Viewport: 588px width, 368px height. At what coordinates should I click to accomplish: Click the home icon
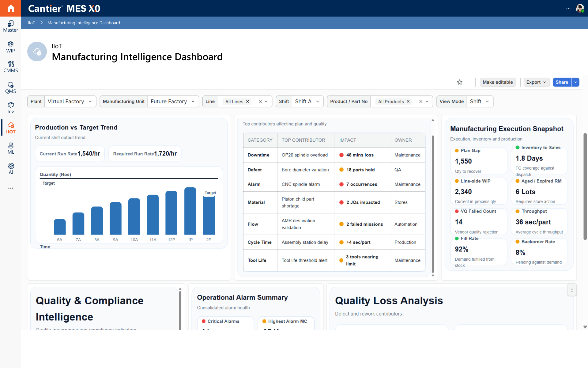(x=10, y=8)
